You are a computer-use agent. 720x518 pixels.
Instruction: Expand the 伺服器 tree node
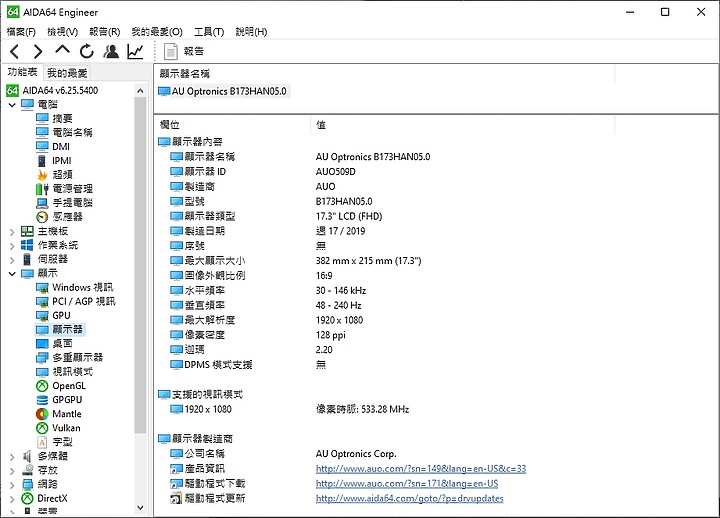[x=12, y=260]
